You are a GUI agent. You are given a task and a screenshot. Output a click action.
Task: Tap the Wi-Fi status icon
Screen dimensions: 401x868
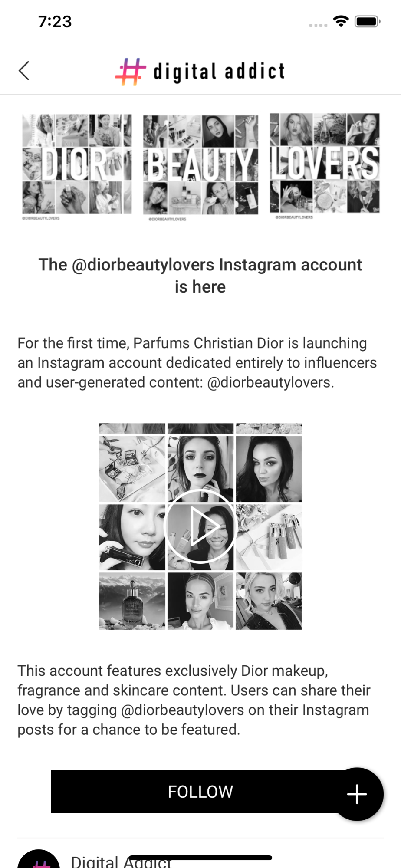(x=341, y=21)
